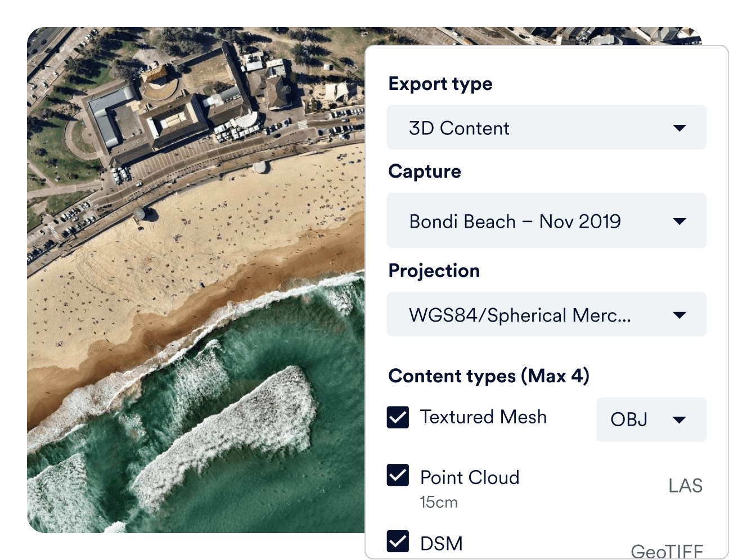Viewport: 729px width, 560px height.
Task: Open the Projection dropdown
Action: (546, 314)
